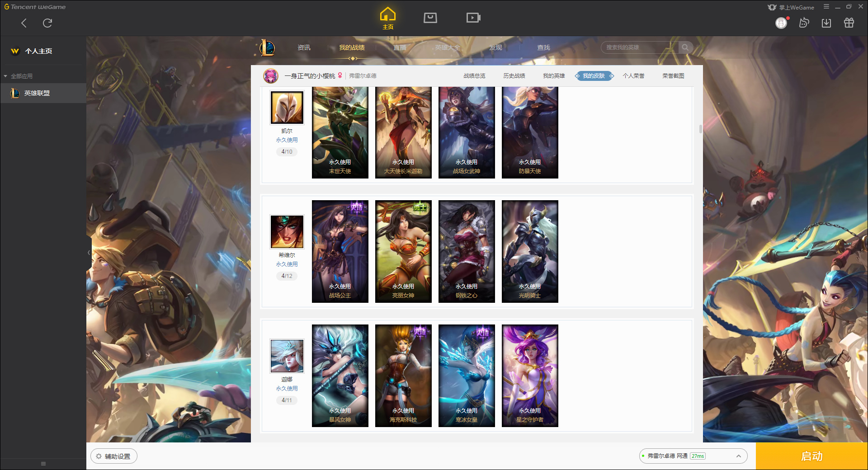Open the download manager icon
Image resolution: width=868 pixels, height=470 pixels.
tap(826, 23)
